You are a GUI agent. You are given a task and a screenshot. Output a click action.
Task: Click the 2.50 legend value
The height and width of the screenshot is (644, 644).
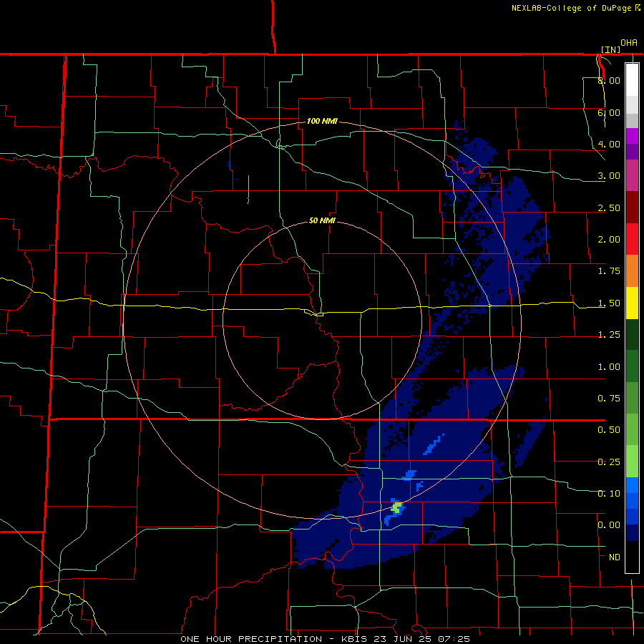609,208
